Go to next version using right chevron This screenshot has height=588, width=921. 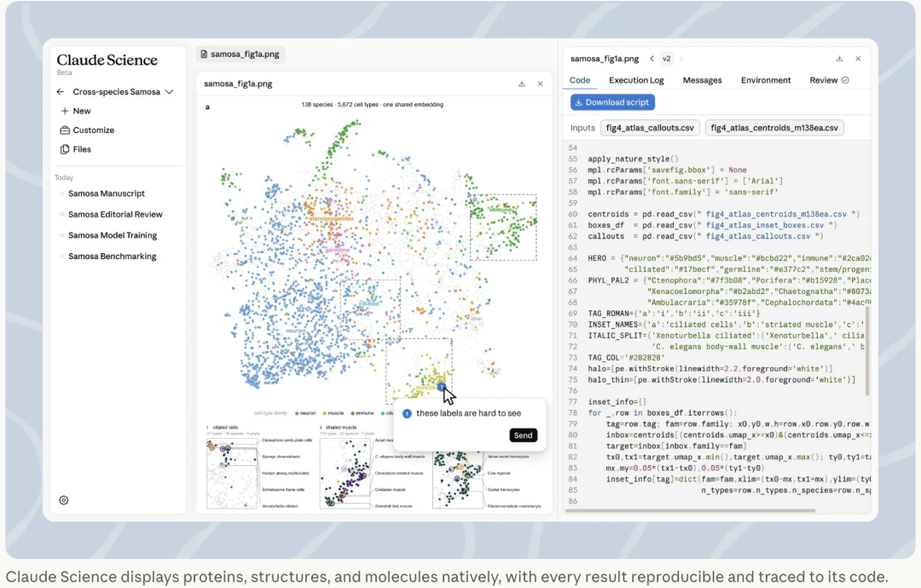pyautogui.click(x=681, y=59)
